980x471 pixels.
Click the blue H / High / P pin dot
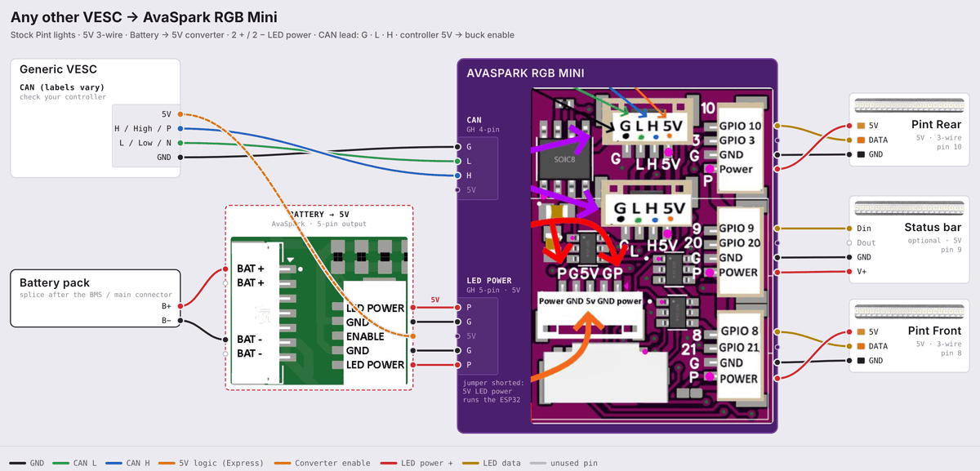pyautogui.click(x=180, y=128)
